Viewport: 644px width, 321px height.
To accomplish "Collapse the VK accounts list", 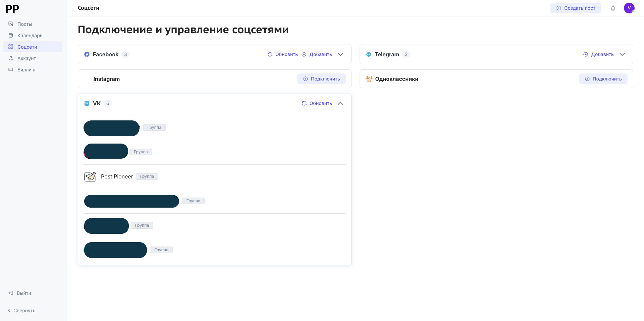I will click(340, 103).
